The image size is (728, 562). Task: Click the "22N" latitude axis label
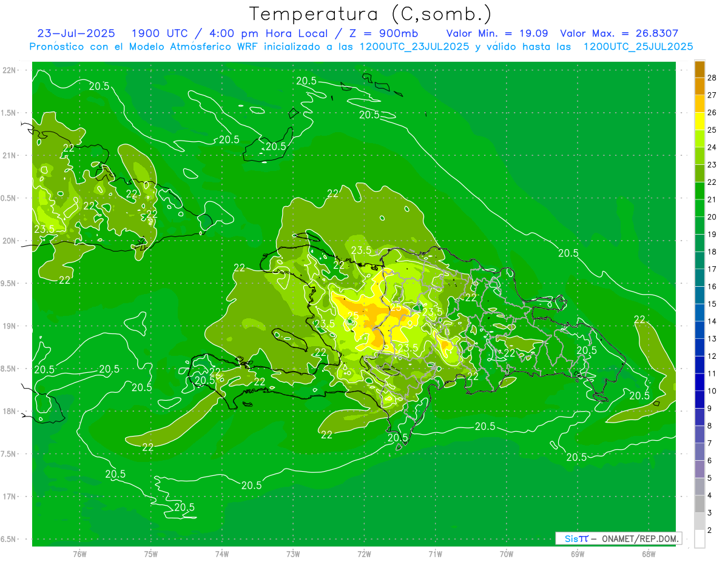pos(9,70)
